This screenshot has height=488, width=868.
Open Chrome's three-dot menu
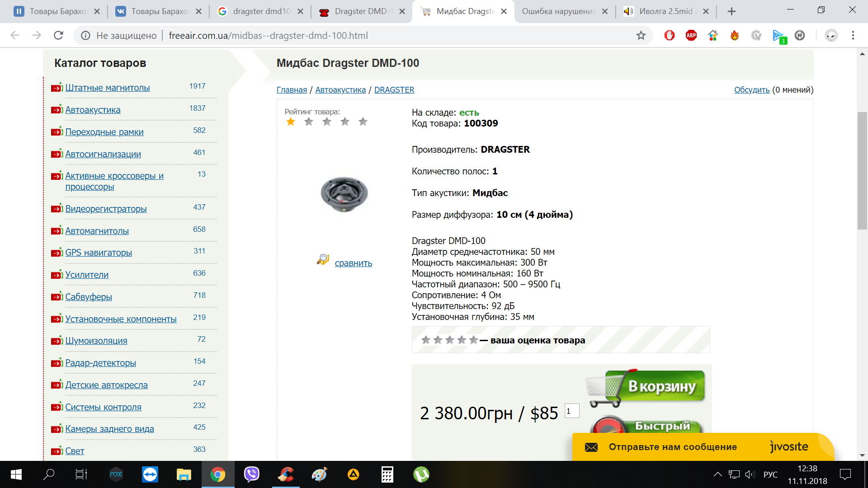pyautogui.click(x=853, y=35)
